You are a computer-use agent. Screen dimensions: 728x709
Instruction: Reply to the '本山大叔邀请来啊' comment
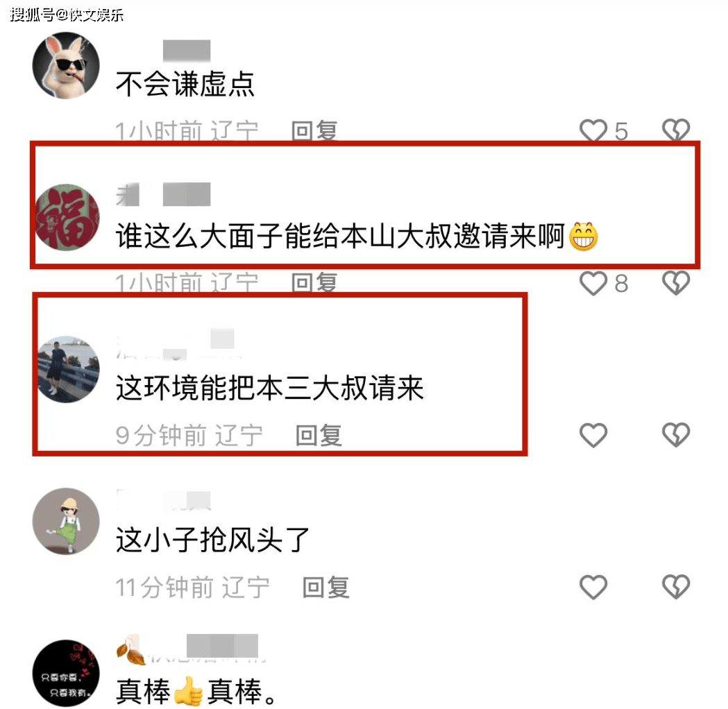coord(314,282)
